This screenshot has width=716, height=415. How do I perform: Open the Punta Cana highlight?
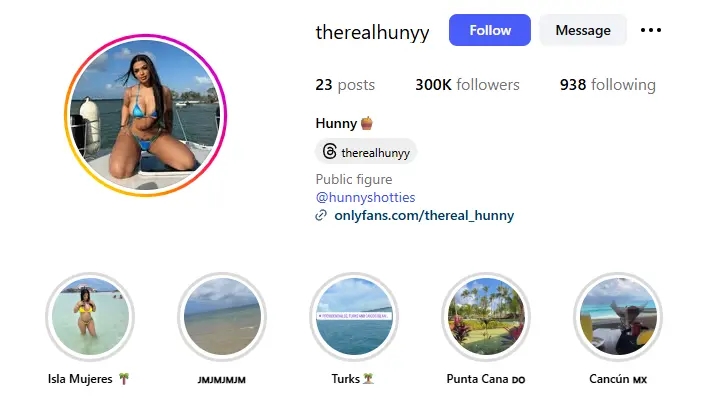[x=486, y=317]
